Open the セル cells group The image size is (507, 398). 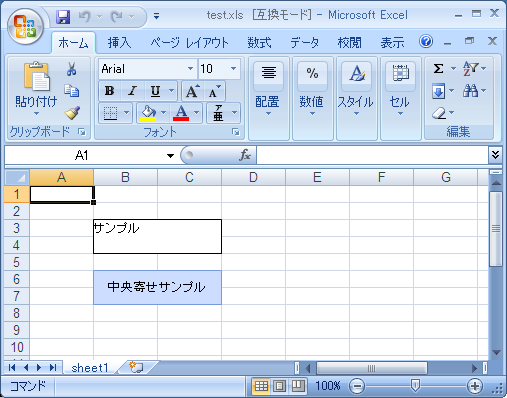tap(400, 98)
